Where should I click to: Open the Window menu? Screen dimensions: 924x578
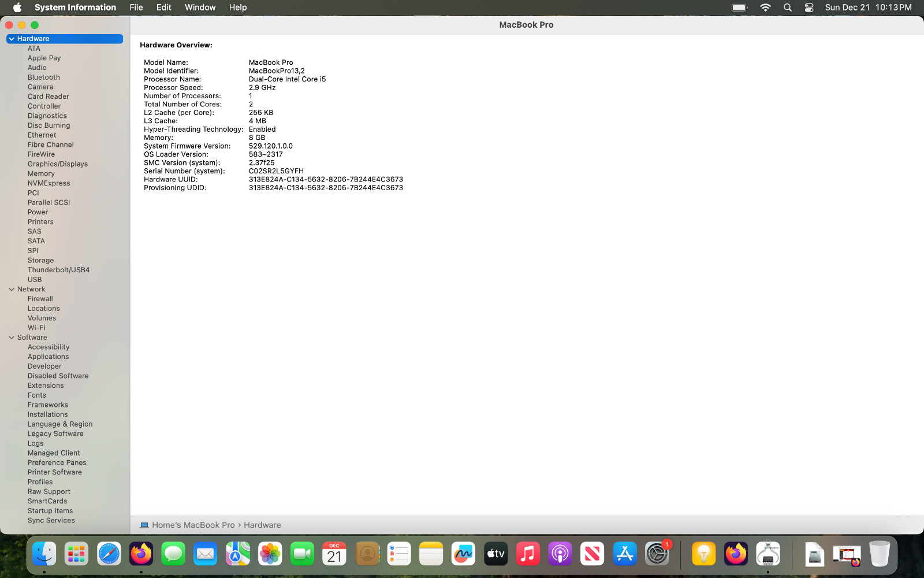[200, 8]
